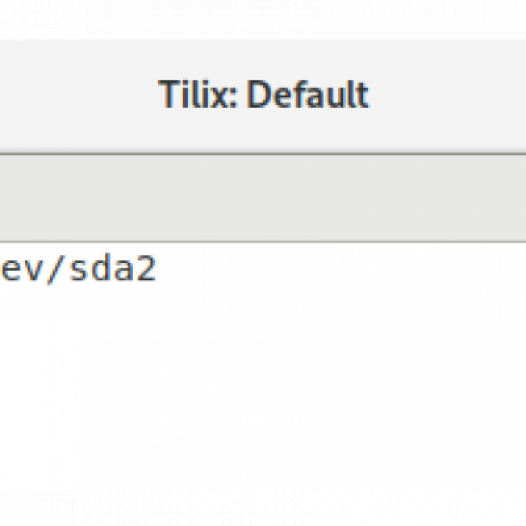526x526 pixels.
Task: Click the digit "2" ending "sda2"
Action: point(147,268)
